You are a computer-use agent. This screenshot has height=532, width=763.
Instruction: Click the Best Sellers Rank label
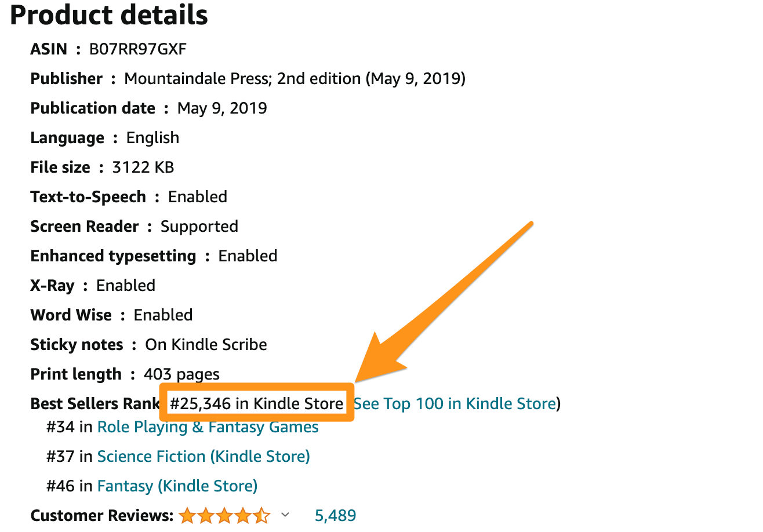coord(95,403)
